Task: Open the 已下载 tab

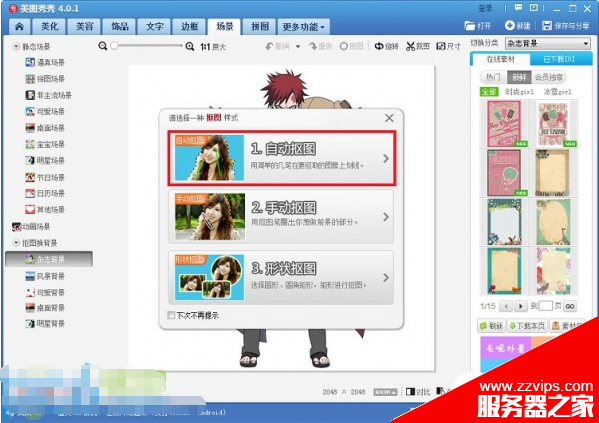Action: (x=560, y=59)
